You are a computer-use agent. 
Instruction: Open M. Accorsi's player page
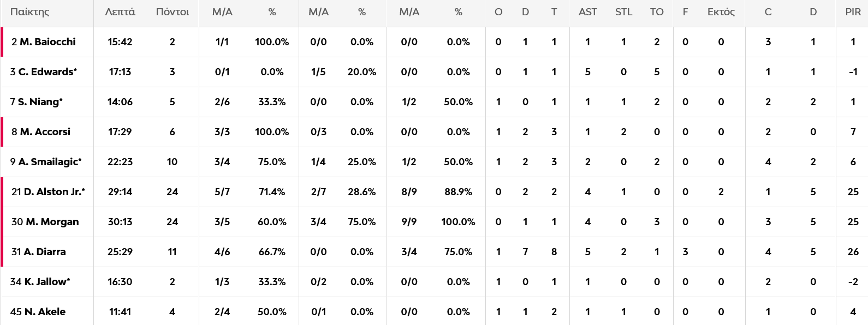click(45, 132)
